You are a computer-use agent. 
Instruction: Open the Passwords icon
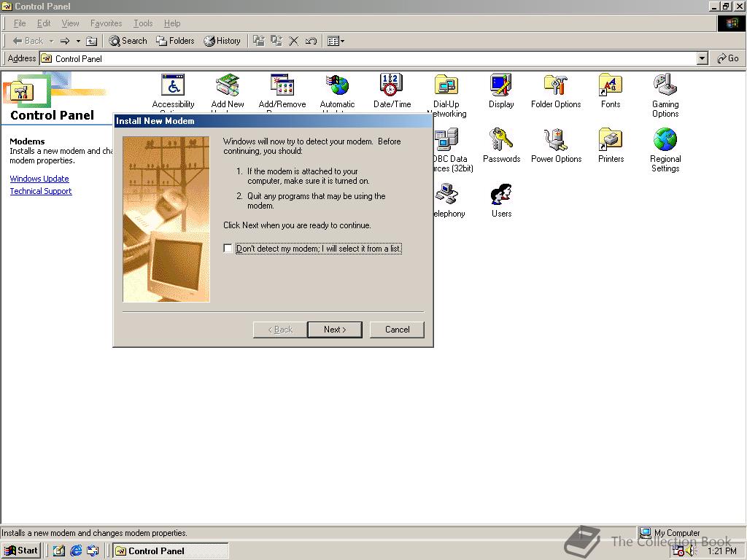pos(501,141)
